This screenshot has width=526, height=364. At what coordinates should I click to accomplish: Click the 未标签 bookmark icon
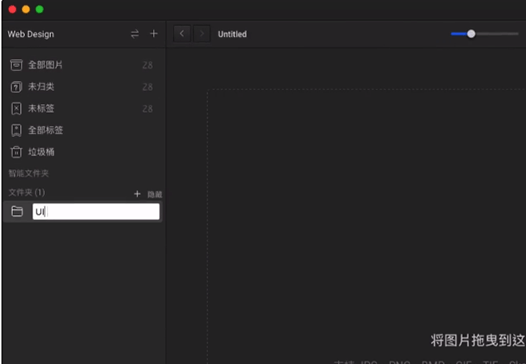pos(16,109)
